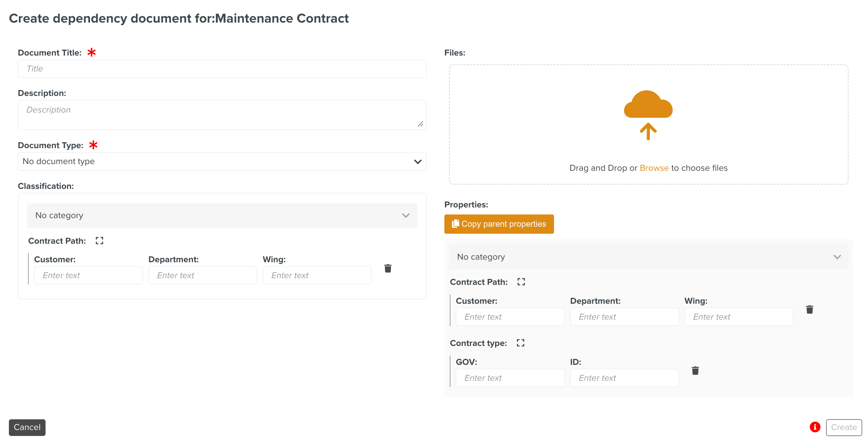Delete Contract Path row in Classification
Image resolution: width=868 pixels, height=443 pixels.
click(388, 269)
